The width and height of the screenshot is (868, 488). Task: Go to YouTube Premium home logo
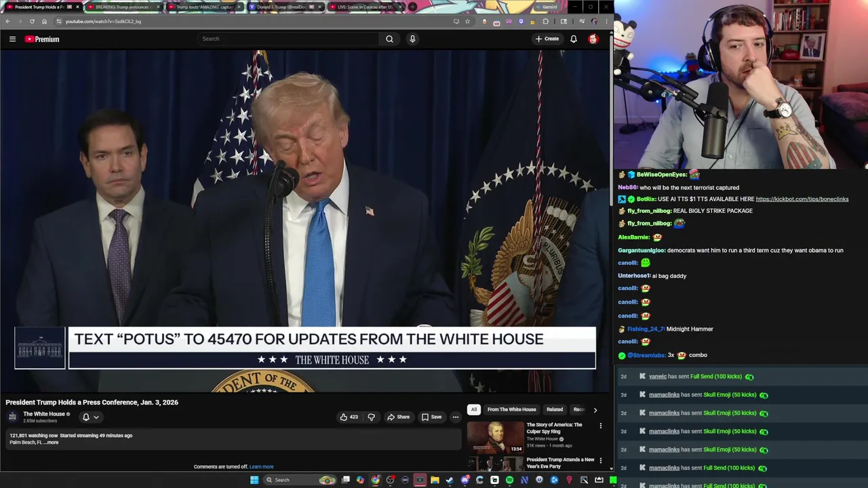(42, 39)
